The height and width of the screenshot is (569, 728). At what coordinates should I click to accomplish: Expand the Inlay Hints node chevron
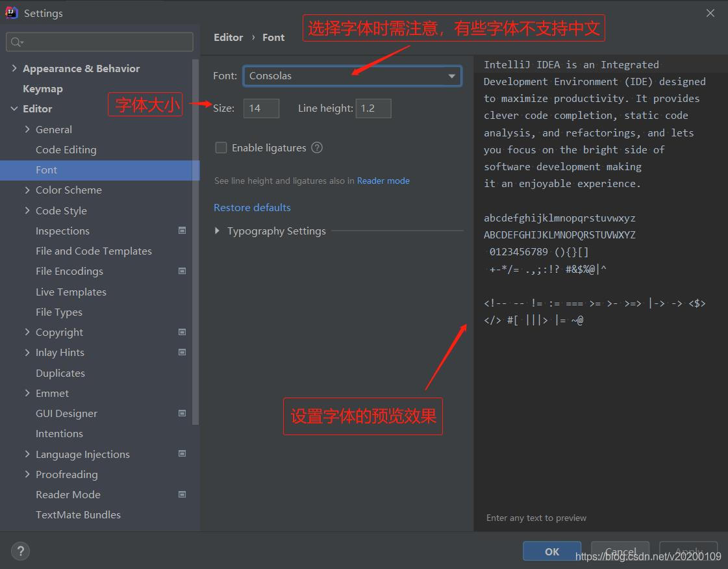click(x=27, y=353)
